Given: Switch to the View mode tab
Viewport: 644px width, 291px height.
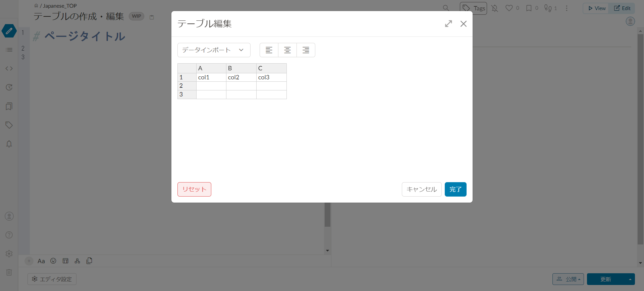Looking at the screenshot, I should click(596, 8).
